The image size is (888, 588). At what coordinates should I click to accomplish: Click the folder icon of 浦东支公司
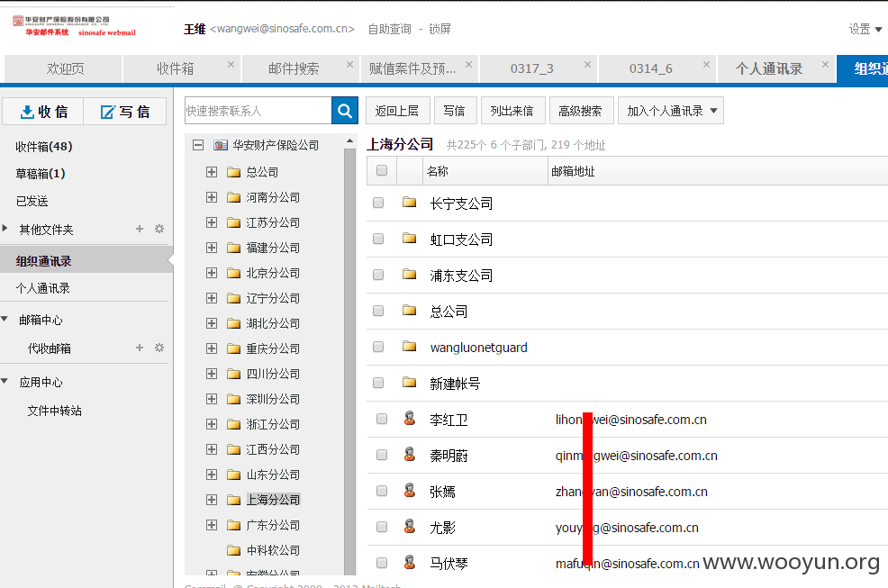pyautogui.click(x=410, y=275)
